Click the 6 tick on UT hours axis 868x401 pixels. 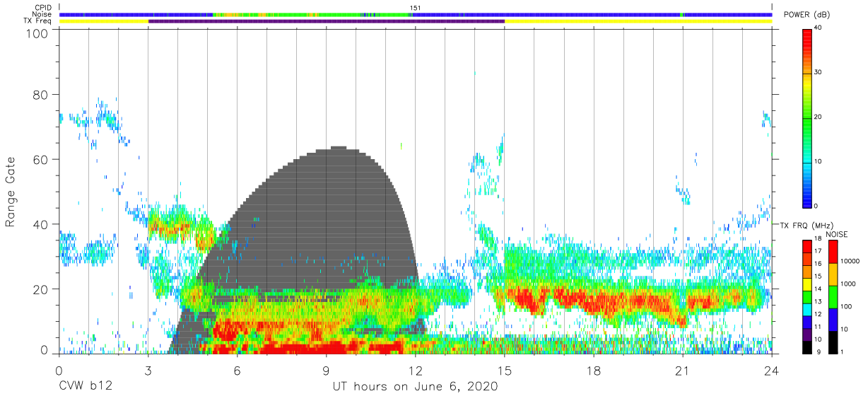(237, 371)
